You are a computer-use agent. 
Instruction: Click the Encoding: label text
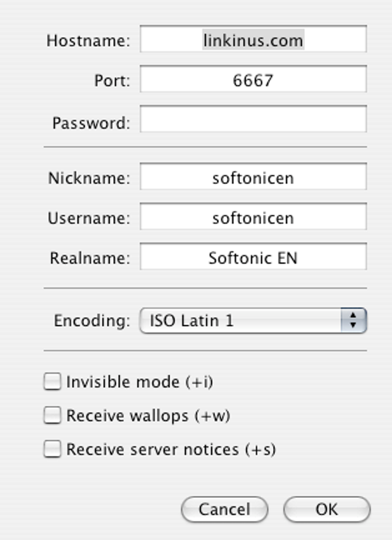[92, 321]
